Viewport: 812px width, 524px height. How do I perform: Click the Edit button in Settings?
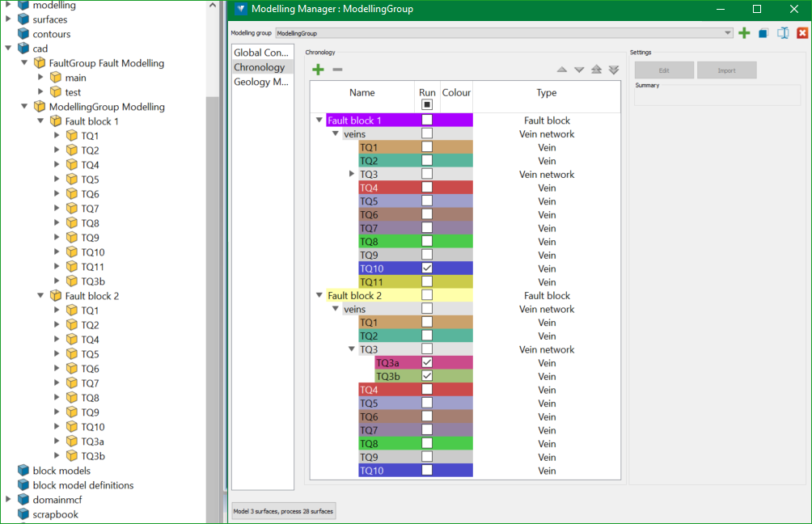pyautogui.click(x=663, y=70)
